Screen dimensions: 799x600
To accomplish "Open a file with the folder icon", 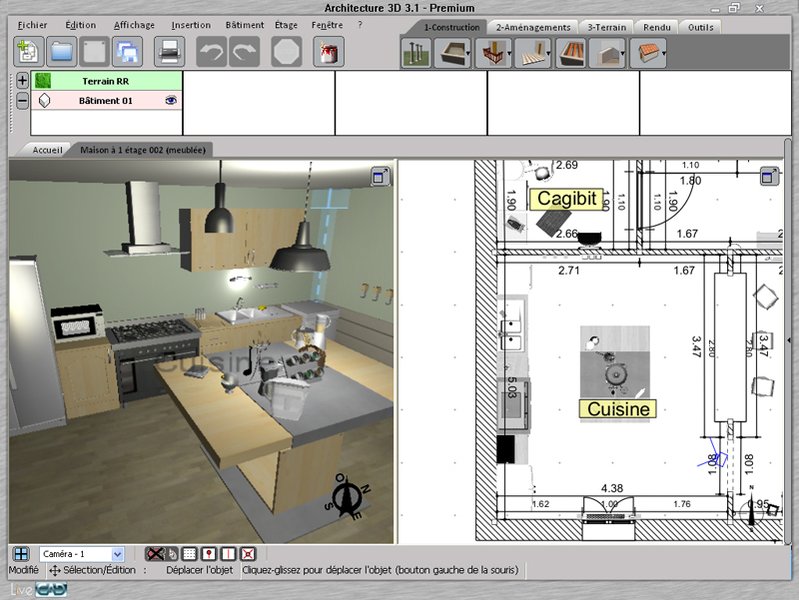I will coord(62,51).
